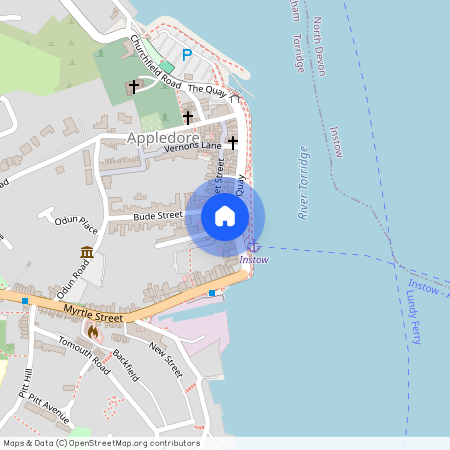
Task: Click the blue home location marker
Action: 225,217
